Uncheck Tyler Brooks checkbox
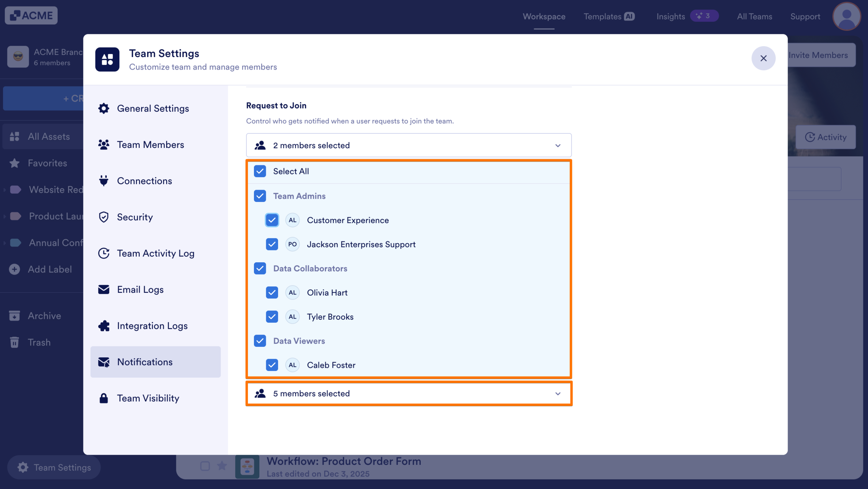 pyautogui.click(x=272, y=317)
